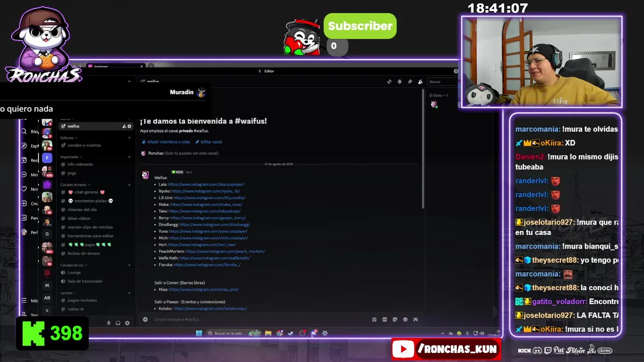The width and height of the screenshot is (644, 362).
Task: Click the Discord chat scrollbar
Action: [422, 148]
